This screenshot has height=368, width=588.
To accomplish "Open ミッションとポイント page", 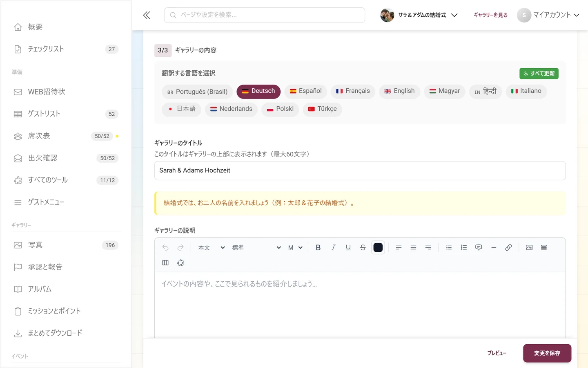I will [x=66, y=312].
